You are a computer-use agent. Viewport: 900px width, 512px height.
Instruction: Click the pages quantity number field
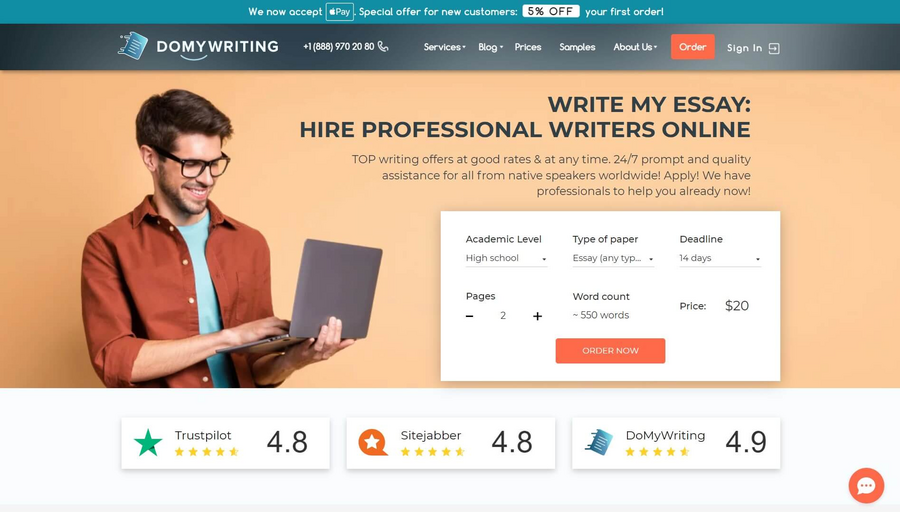[503, 316]
